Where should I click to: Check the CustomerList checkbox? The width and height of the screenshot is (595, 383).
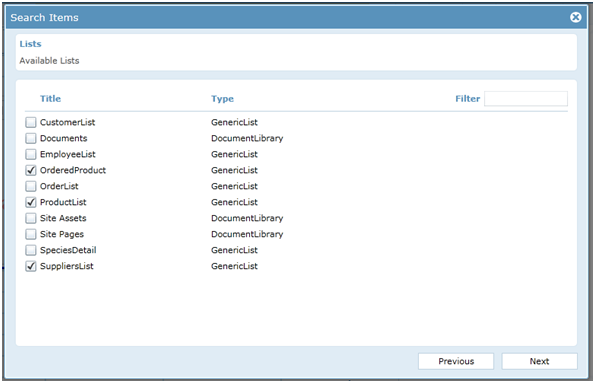(31, 122)
